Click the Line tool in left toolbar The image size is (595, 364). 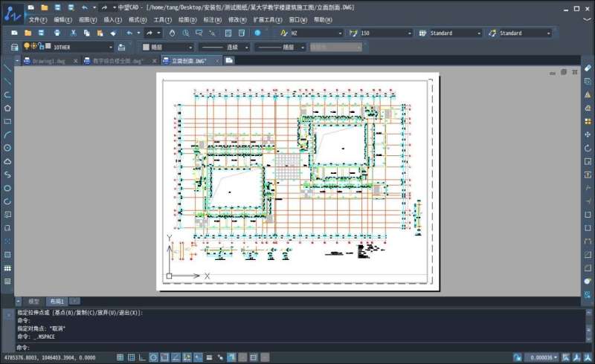pos(7,68)
